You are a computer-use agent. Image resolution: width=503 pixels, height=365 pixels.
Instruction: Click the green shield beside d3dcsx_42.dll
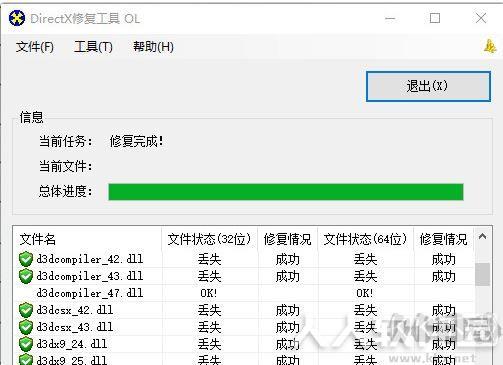(x=26, y=310)
